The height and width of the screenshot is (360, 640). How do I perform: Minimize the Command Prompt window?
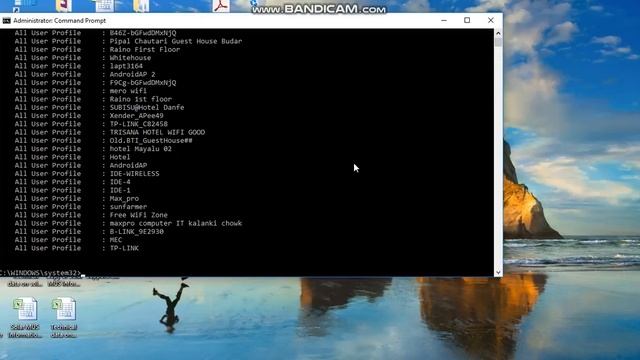point(444,20)
